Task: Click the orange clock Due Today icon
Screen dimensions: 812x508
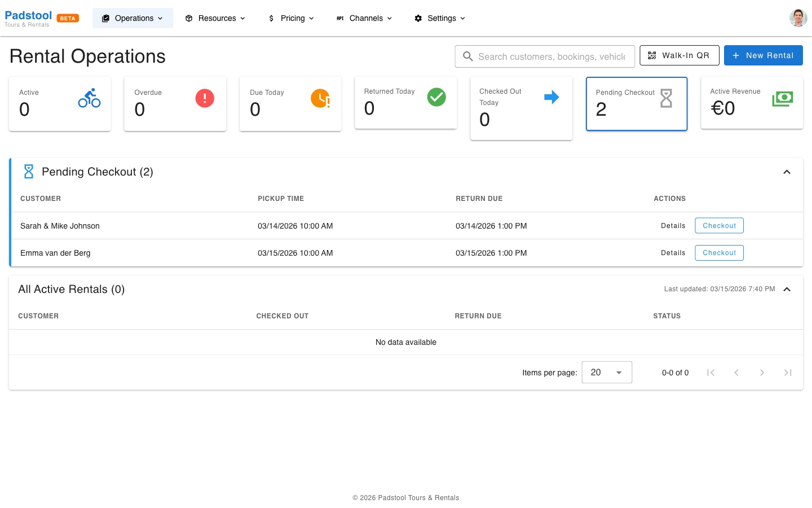Action: [320, 98]
